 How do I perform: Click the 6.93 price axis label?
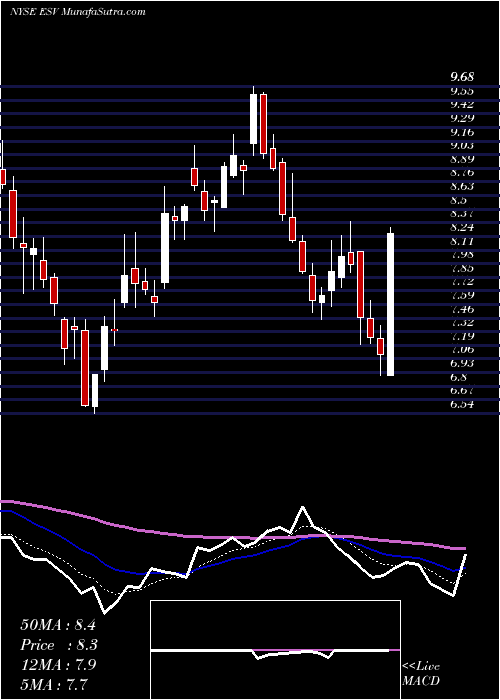pyautogui.click(x=462, y=363)
